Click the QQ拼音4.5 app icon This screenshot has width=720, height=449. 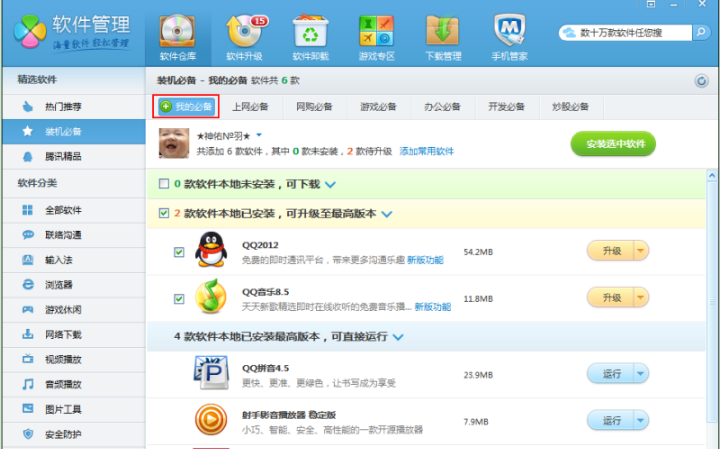(x=211, y=372)
